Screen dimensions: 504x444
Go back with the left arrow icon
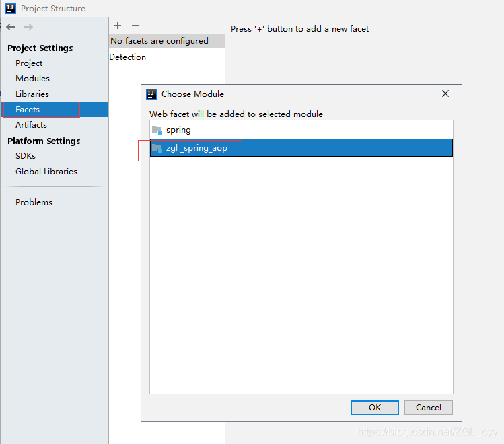(x=11, y=27)
